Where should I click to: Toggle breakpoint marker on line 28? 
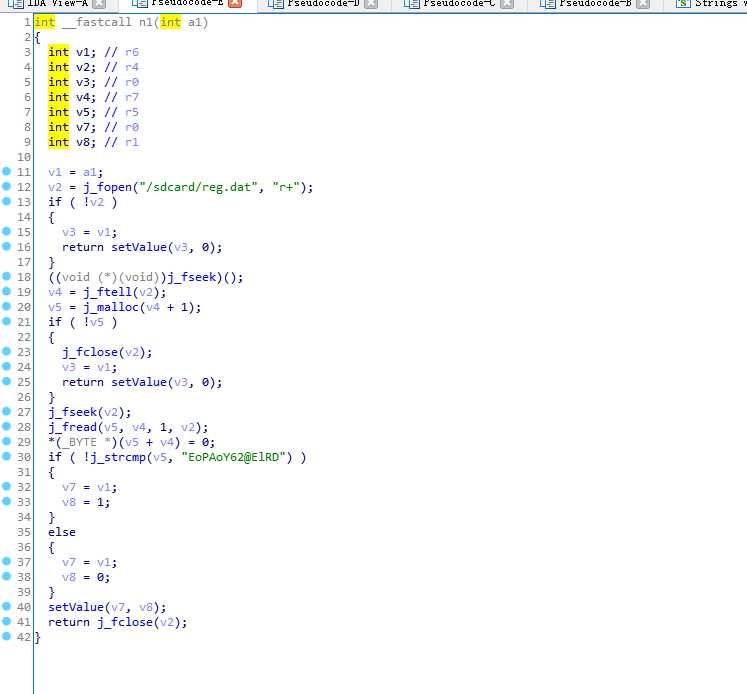(x=6, y=427)
